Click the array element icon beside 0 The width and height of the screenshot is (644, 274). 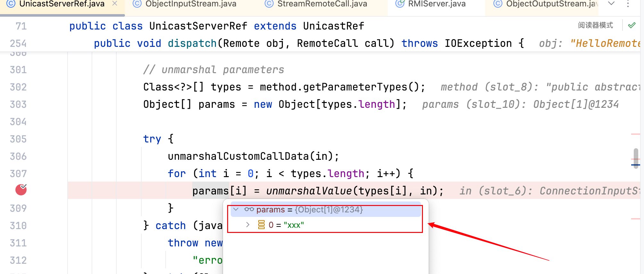coord(261,225)
